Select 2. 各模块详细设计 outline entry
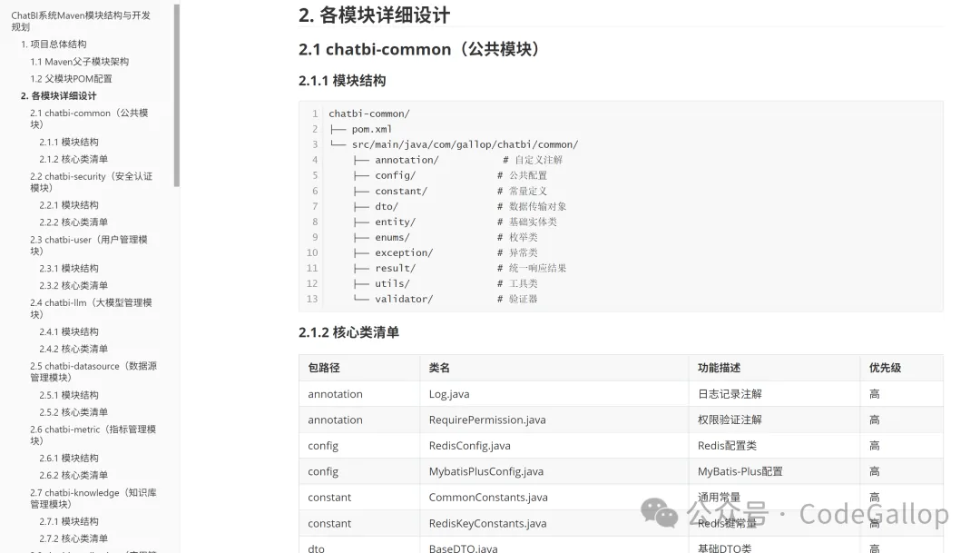The image size is (980, 553). [59, 95]
